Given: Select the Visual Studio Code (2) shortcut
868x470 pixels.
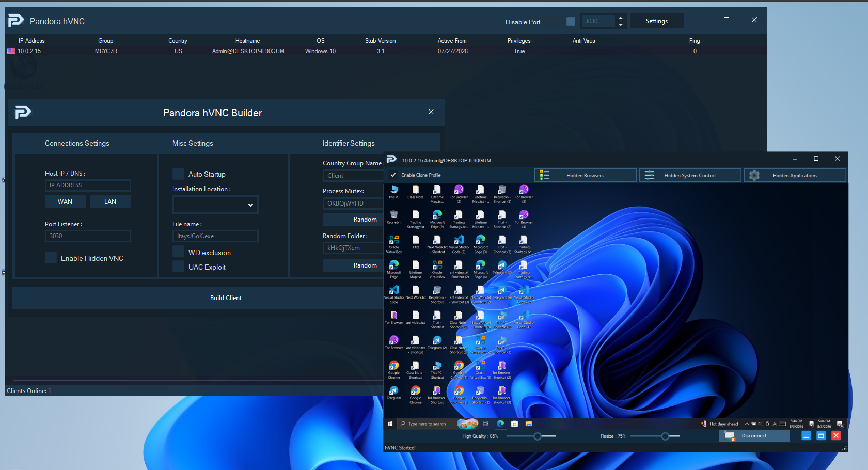Looking at the screenshot, I should (459, 244).
